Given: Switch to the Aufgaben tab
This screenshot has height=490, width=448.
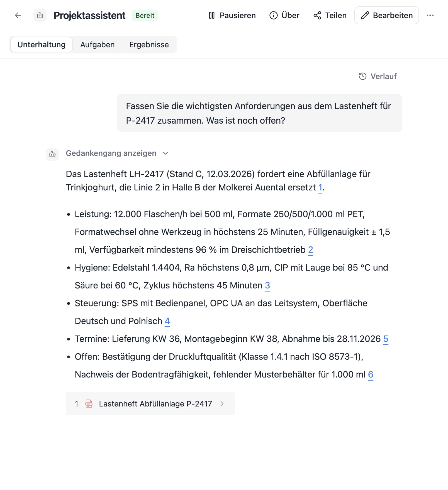Looking at the screenshot, I should pyautogui.click(x=98, y=45).
